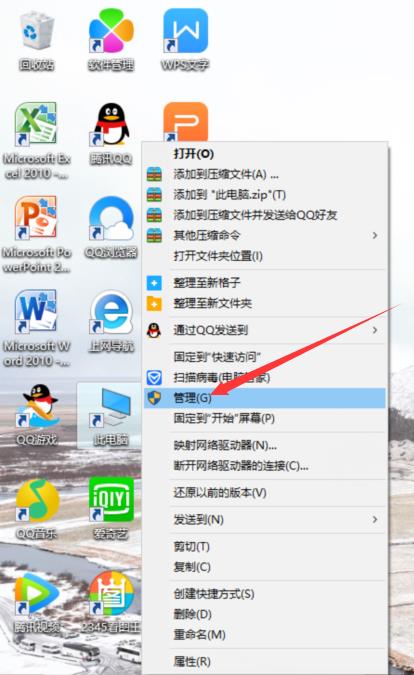Click blue plus icon beside 整理至新格子
414x675 pixels.
click(154, 283)
